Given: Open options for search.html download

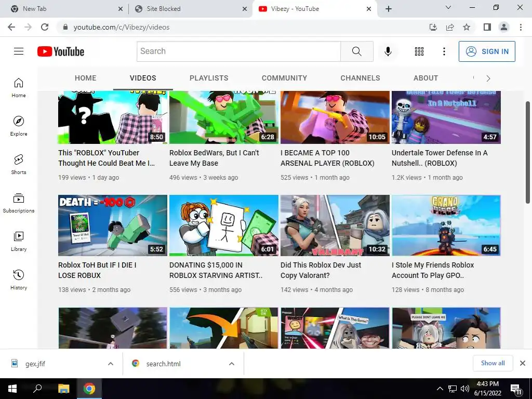Looking at the screenshot, I should tap(232, 364).
